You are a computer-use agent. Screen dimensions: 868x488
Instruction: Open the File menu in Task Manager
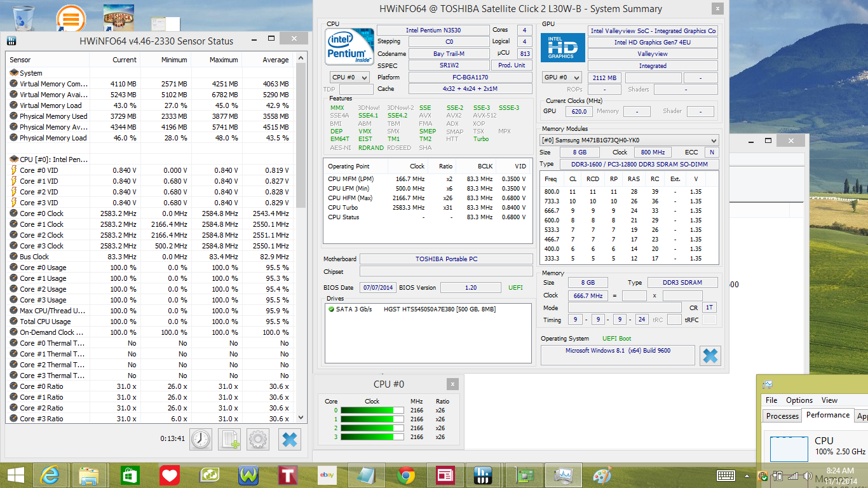click(771, 400)
